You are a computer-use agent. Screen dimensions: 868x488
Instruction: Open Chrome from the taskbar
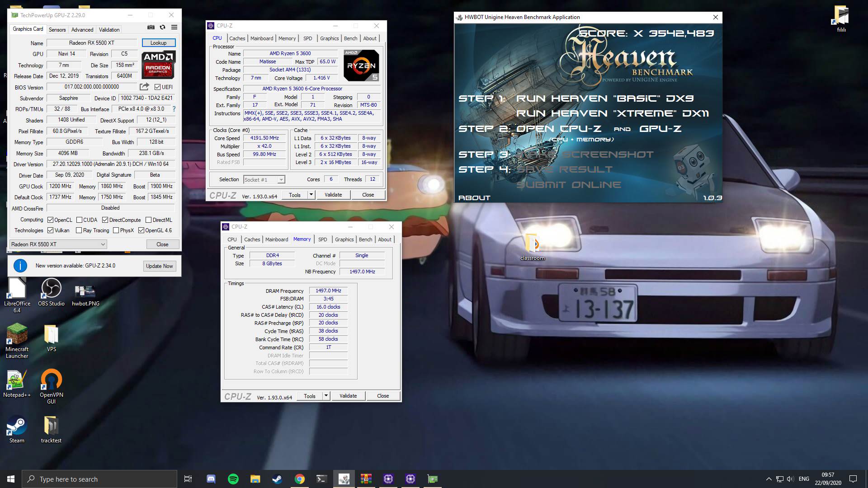click(299, 479)
